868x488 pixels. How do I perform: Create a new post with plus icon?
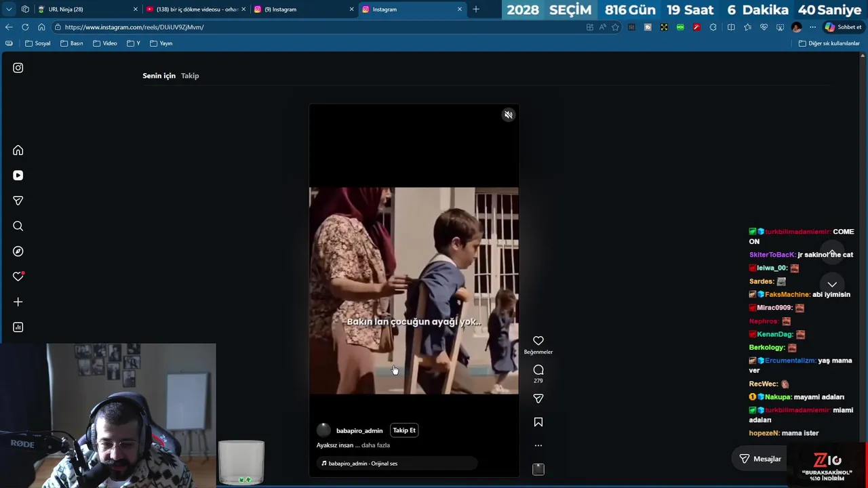(x=18, y=302)
